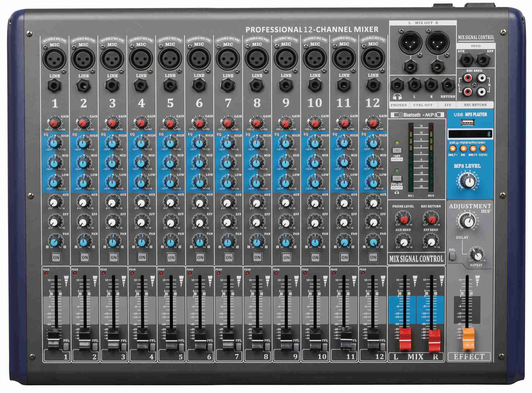This screenshot has width=532, height=393.
Task: Click channel 5 LINE input jack
Action: click(x=170, y=86)
